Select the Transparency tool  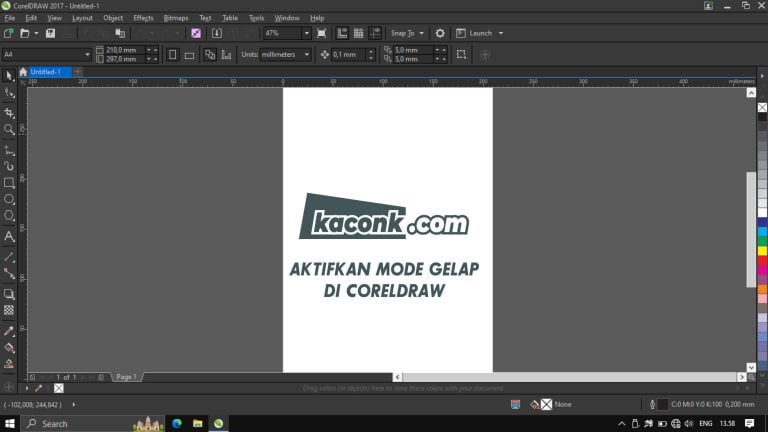pos(9,310)
